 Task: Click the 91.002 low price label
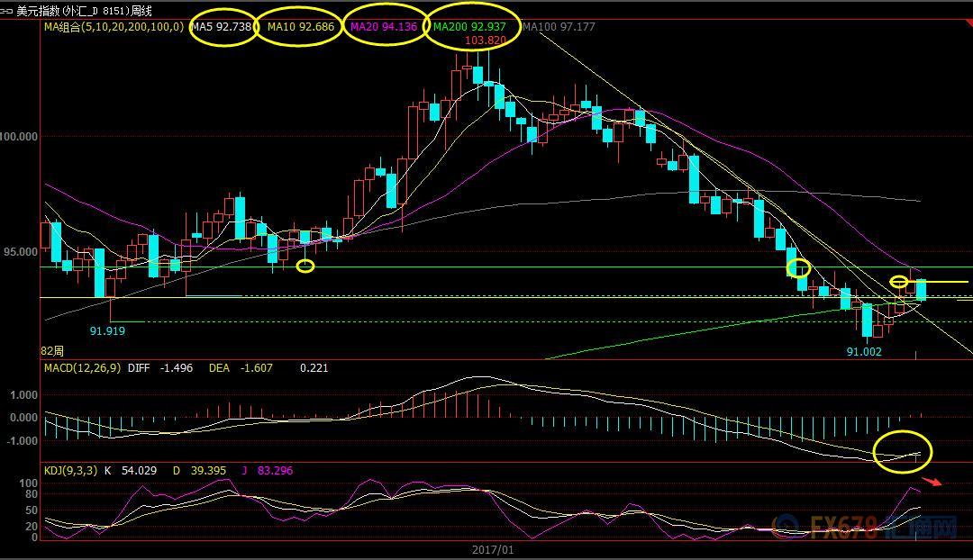(864, 352)
